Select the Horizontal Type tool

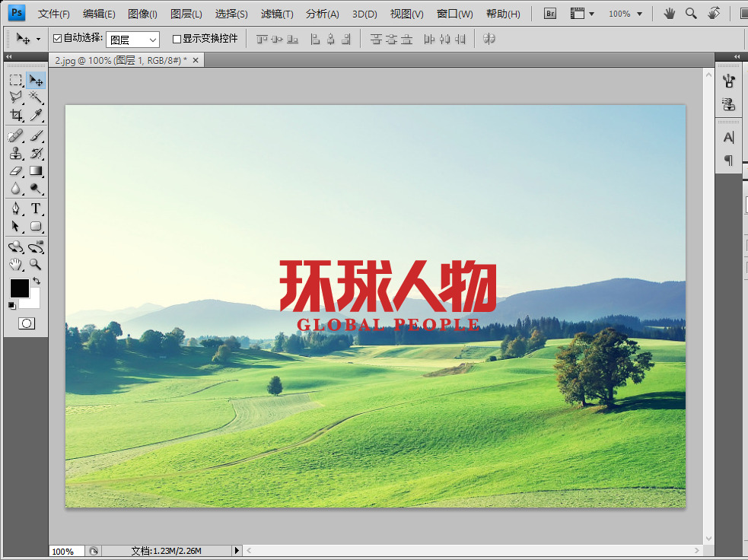pos(36,208)
